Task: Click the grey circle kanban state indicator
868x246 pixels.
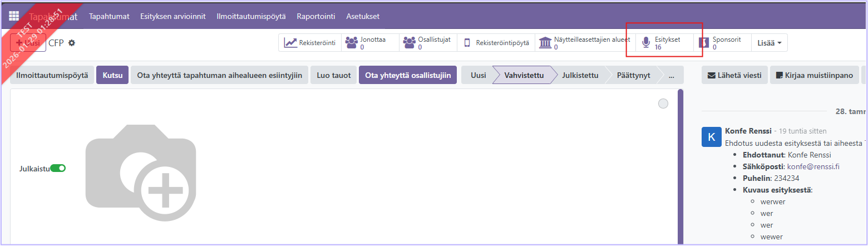Action: tap(663, 104)
